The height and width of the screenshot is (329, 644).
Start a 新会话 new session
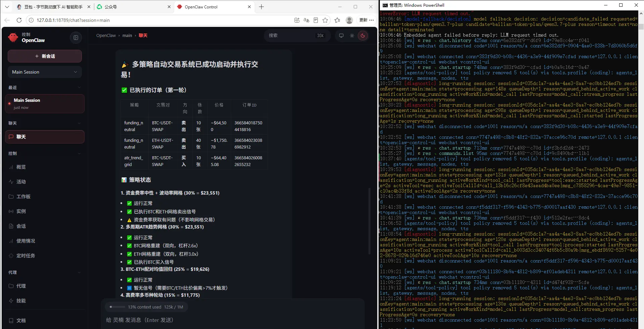click(45, 56)
